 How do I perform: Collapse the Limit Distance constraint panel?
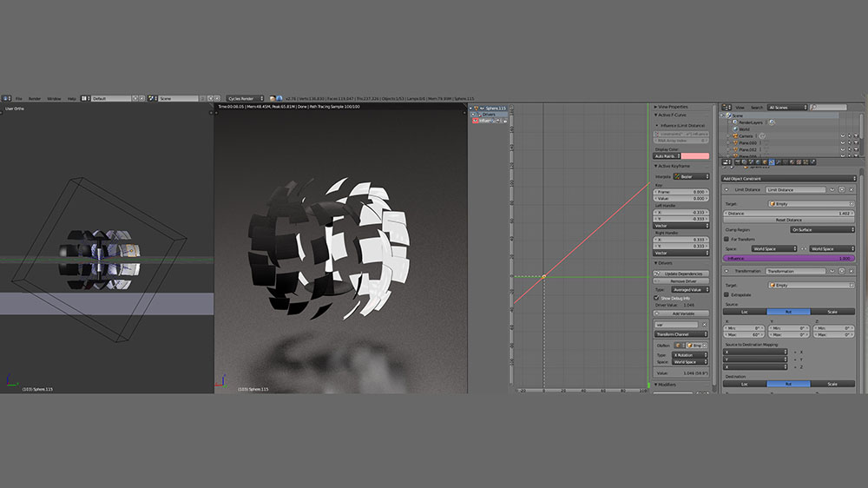[727, 189]
